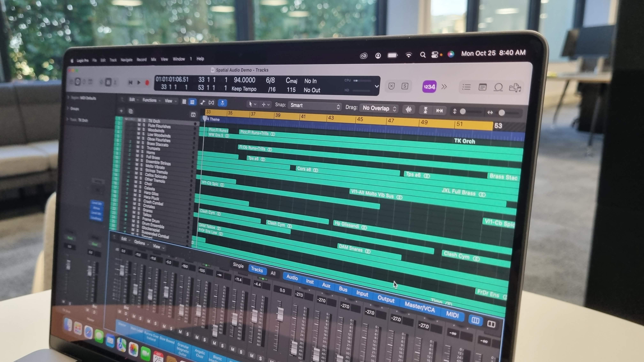This screenshot has height=362, width=644.
Task: Click the Siri icon in menu bar
Action: pos(451,54)
